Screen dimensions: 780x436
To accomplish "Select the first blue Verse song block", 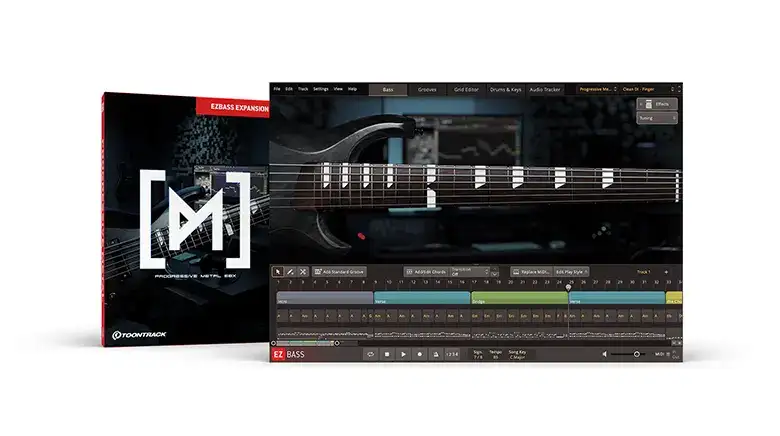I will point(422,298).
